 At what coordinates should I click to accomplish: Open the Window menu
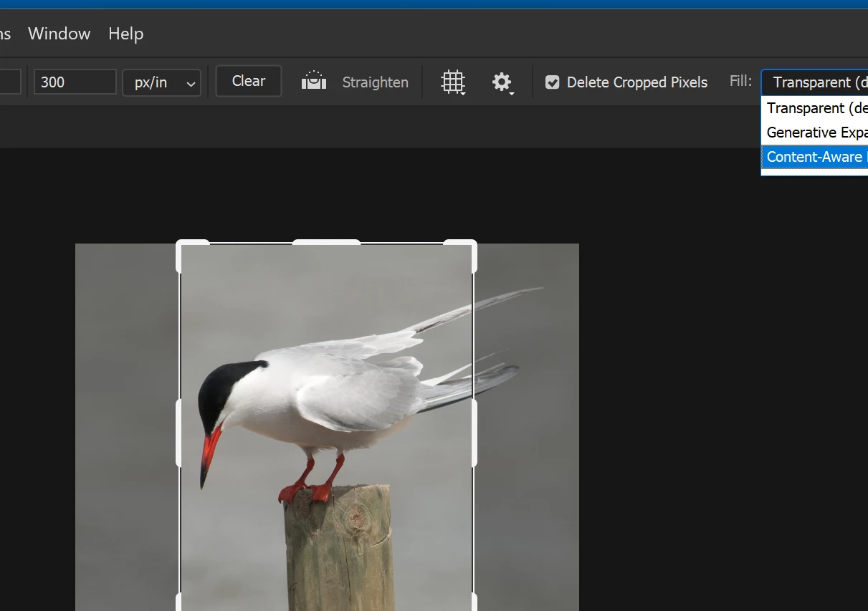pyautogui.click(x=59, y=34)
